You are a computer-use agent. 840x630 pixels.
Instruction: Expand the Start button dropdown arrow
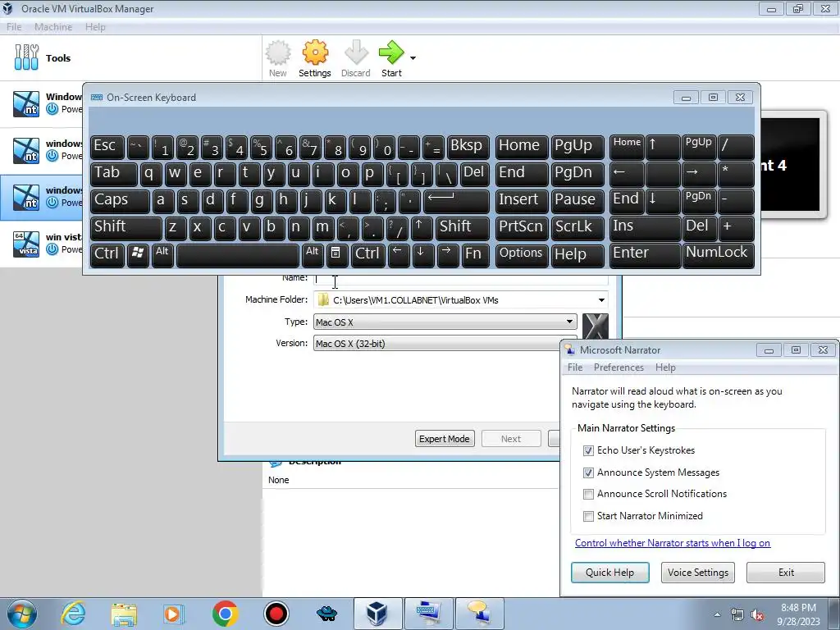click(x=413, y=58)
